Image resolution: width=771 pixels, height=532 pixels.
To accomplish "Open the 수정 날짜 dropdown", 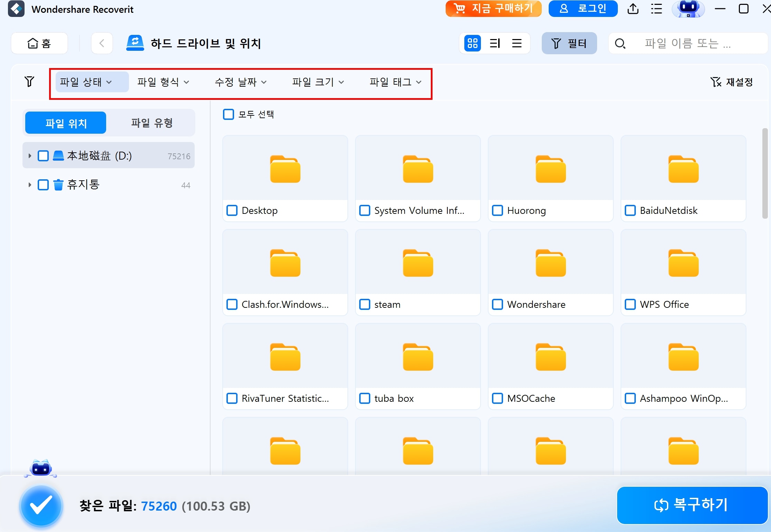I will [241, 82].
